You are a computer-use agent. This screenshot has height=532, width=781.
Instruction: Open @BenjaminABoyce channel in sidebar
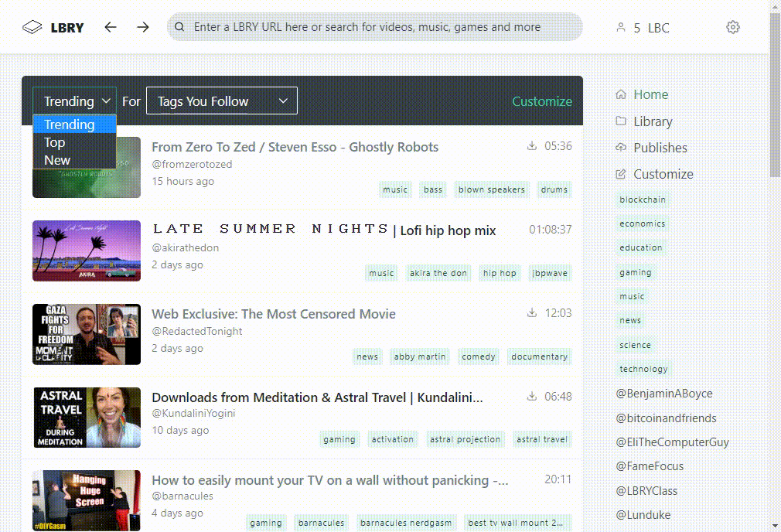pos(664,393)
